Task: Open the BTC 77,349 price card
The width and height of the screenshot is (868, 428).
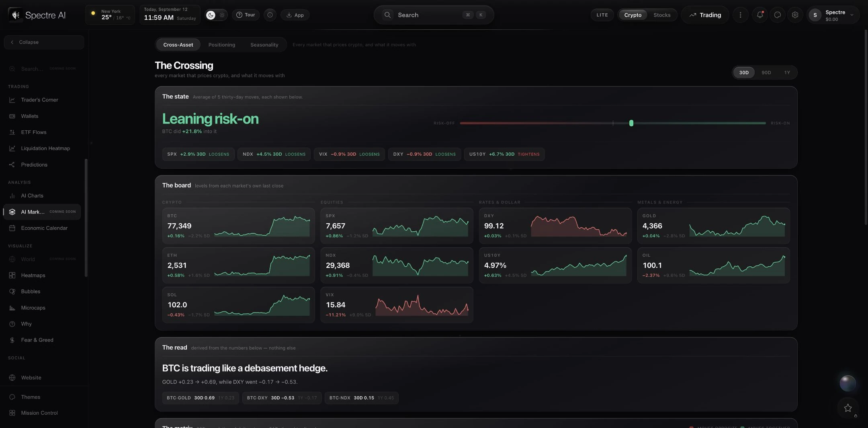Action: pos(238,226)
